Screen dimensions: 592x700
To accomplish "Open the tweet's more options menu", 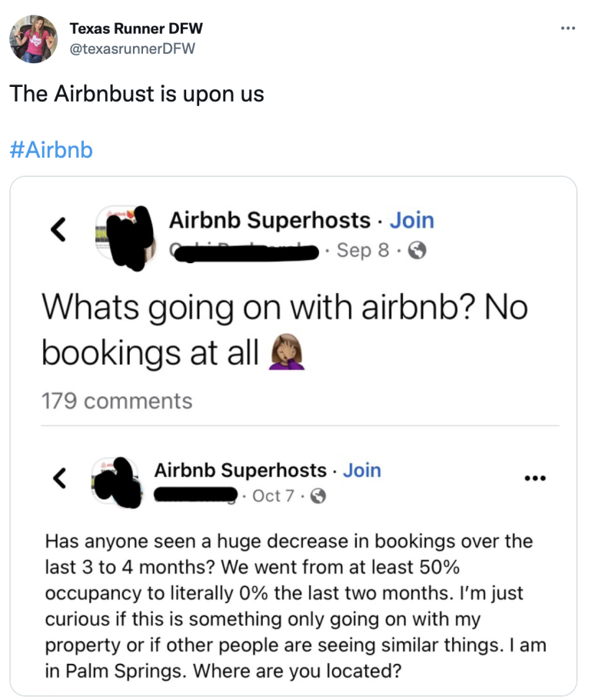I will pyautogui.click(x=567, y=29).
